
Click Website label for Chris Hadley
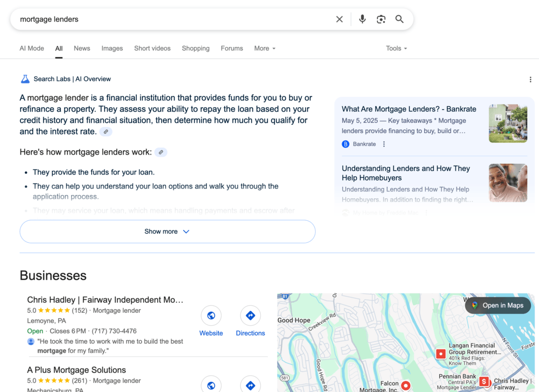pos(211,333)
